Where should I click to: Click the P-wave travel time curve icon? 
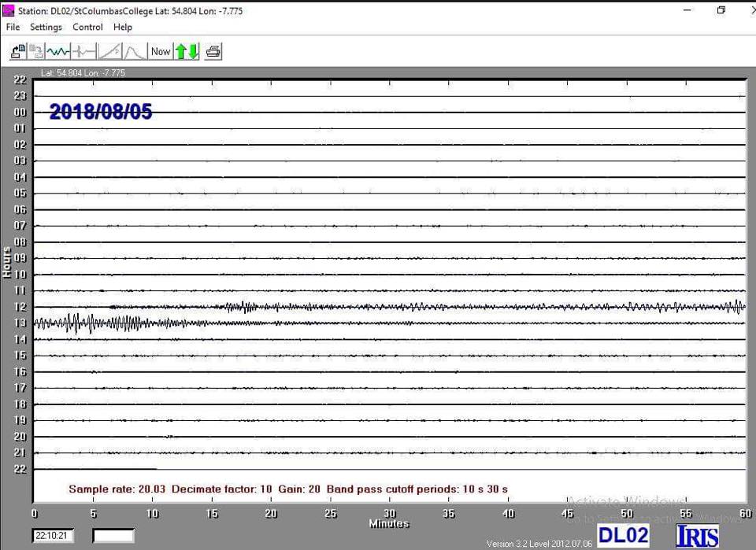tap(109, 52)
